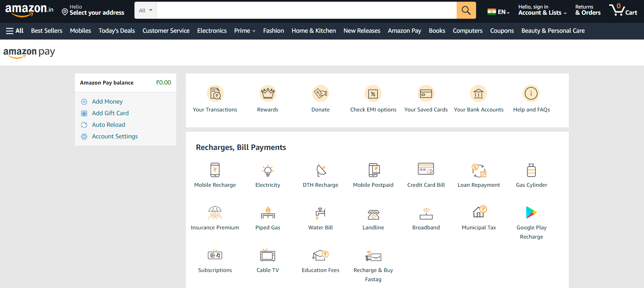This screenshot has width=644, height=288.
Task: Click the Auto Reload link
Action: [109, 125]
